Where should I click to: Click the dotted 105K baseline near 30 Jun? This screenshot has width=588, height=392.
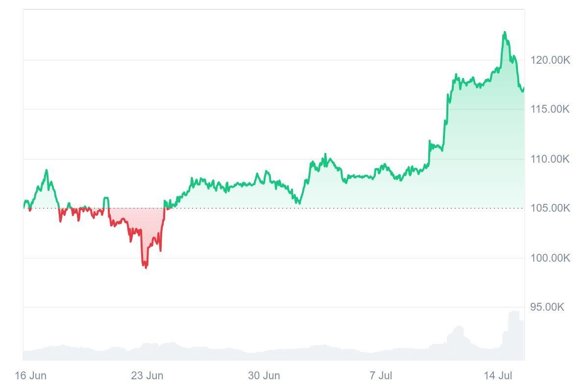[264, 208]
